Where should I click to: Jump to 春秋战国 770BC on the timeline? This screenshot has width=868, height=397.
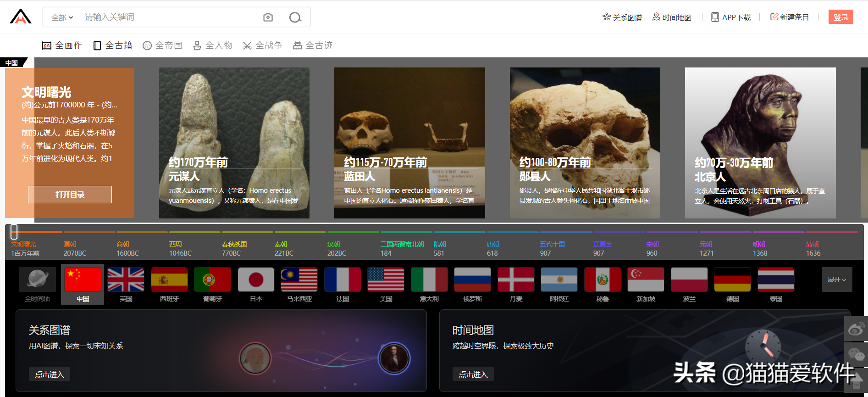(x=234, y=248)
